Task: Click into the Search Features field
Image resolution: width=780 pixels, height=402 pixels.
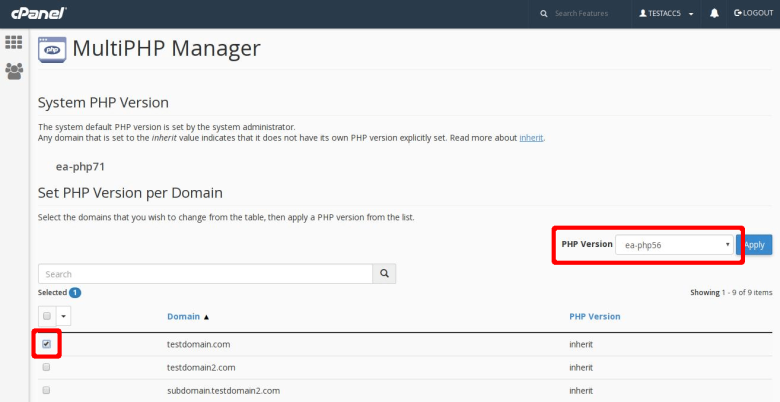Action: 582,13
